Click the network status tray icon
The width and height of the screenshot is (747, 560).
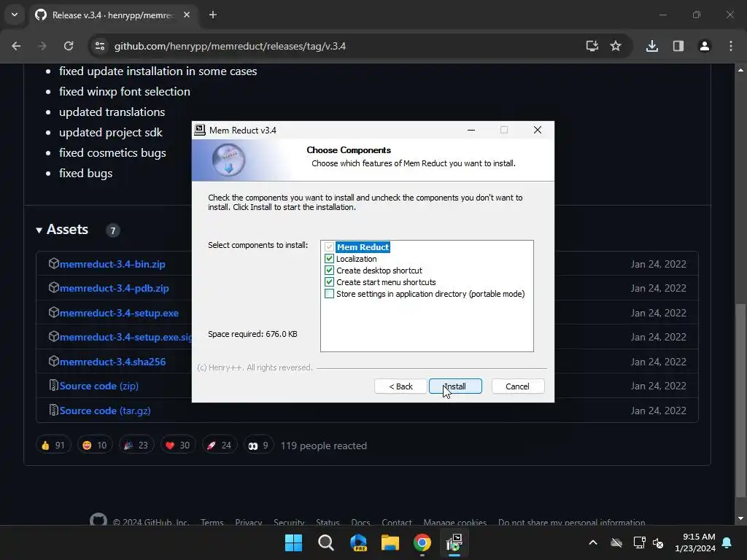[639, 542]
